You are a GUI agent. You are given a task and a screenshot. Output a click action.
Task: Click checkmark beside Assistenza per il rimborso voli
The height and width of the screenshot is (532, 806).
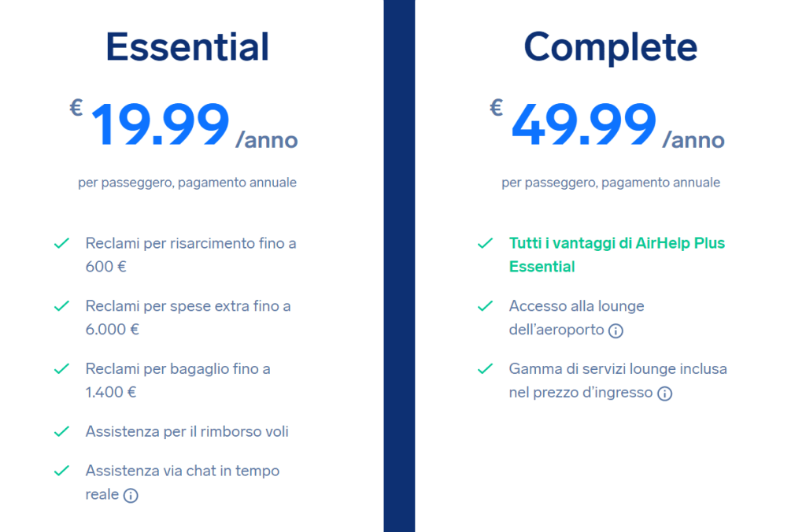pos(61,432)
